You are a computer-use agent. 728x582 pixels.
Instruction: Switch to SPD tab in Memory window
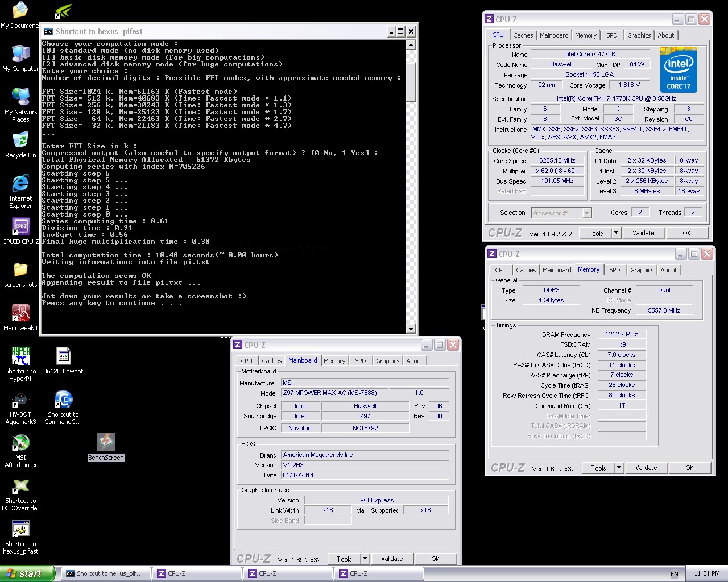614,270
